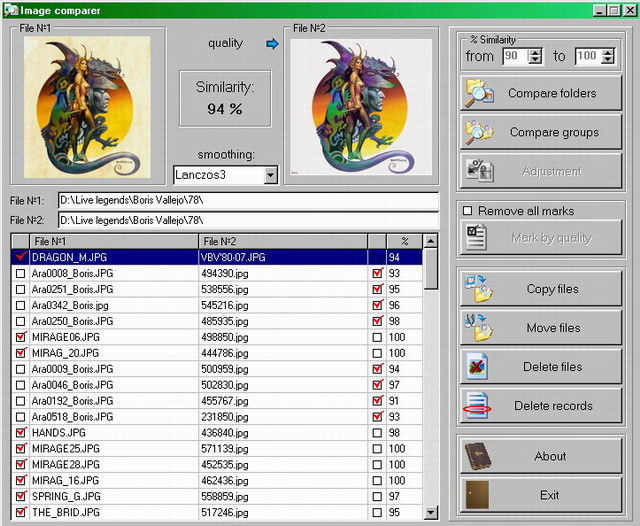The image size is (640, 526).
Task: Sort by the % column header
Action: click(404, 242)
